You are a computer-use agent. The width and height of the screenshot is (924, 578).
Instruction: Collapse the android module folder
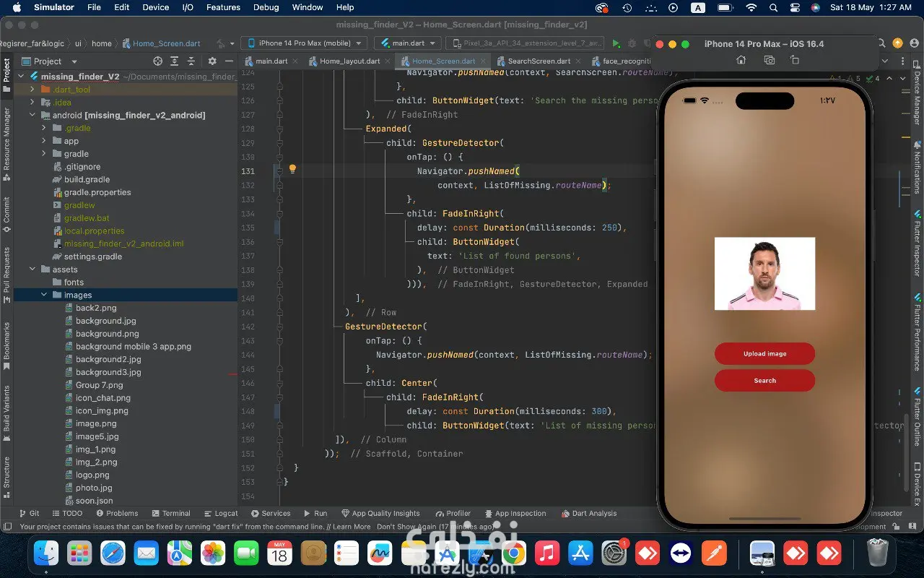coord(32,116)
